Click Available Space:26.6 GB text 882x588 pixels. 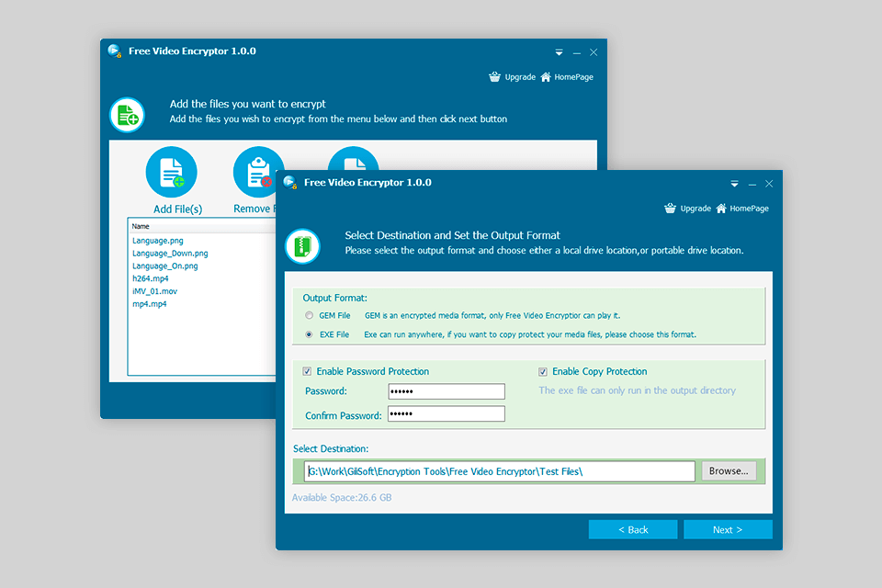click(x=342, y=497)
